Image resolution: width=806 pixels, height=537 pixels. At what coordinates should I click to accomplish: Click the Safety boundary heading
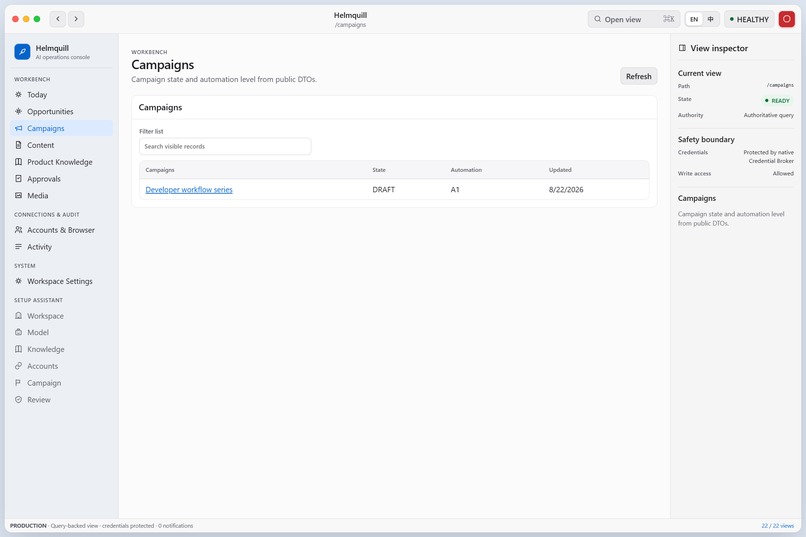coord(706,139)
